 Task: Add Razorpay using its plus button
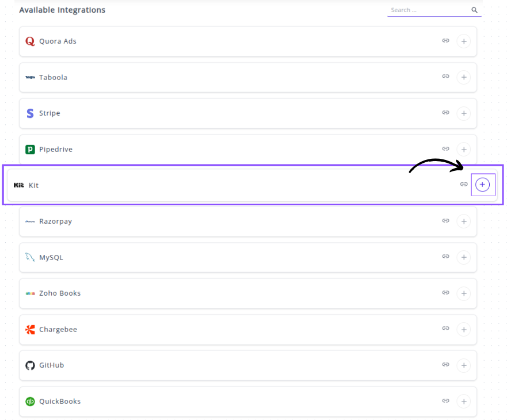pos(463,222)
